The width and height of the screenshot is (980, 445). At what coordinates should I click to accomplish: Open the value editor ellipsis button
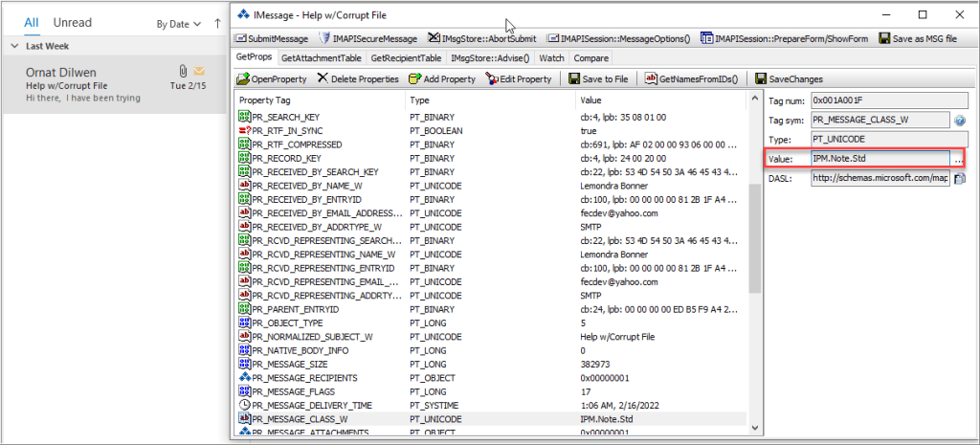(x=958, y=159)
